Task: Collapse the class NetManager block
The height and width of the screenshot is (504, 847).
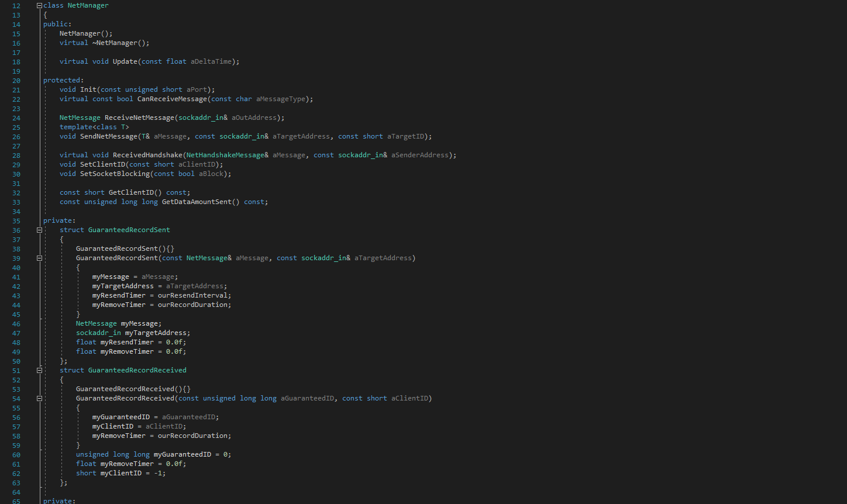Action: [x=39, y=5]
